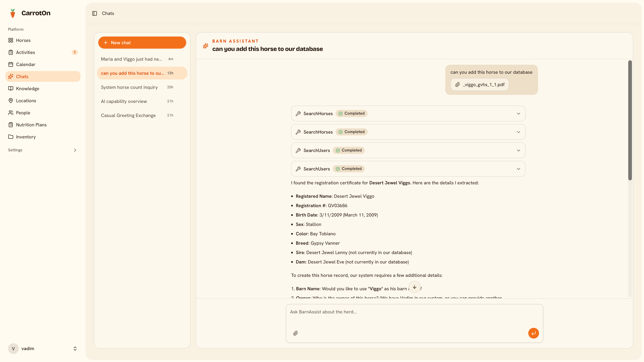Click the wrench icon on first SearchUsers

pyautogui.click(x=298, y=150)
